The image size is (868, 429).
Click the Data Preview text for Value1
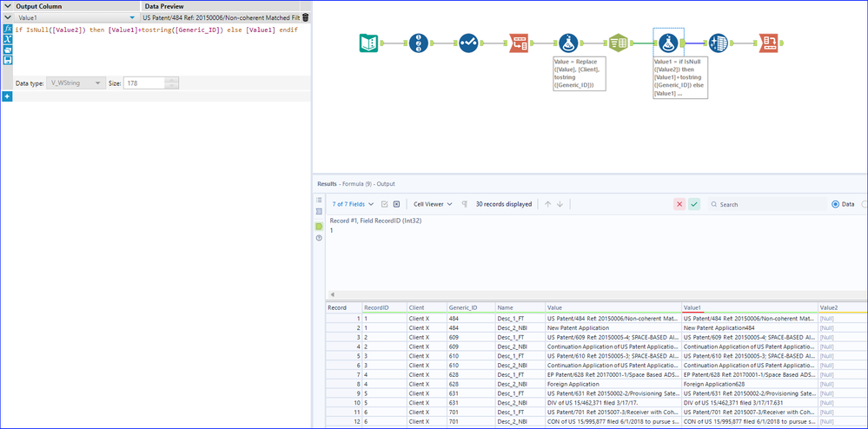tap(222, 17)
